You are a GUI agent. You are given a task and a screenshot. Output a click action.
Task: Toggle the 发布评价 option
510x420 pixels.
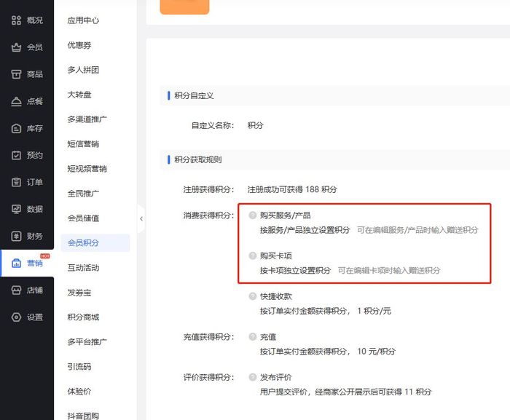253,377
